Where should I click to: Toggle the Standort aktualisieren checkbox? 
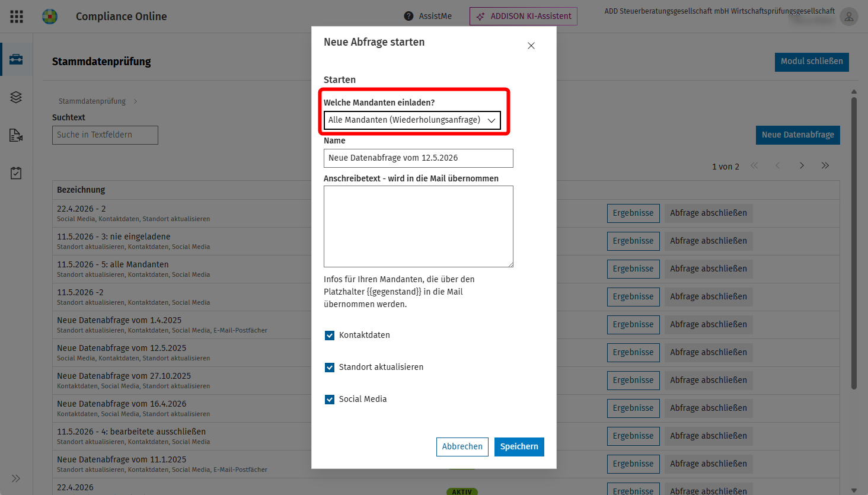pyautogui.click(x=330, y=368)
